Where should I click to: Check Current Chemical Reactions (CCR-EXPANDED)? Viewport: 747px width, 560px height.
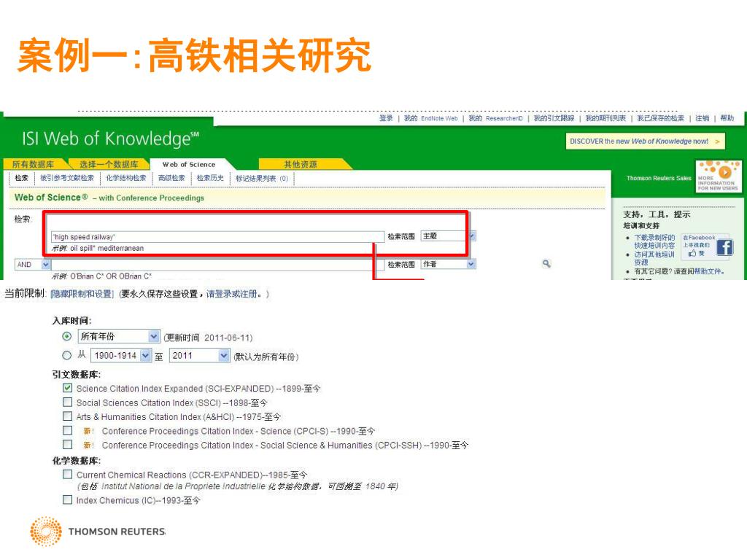(x=68, y=474)
